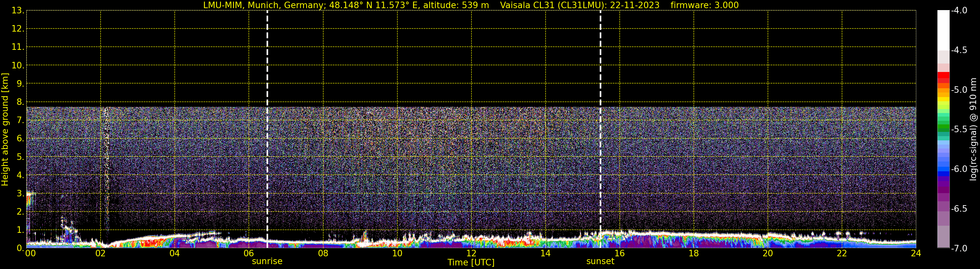
Task: Select the sunset label below the axis
Action: (x=600, y=261)
